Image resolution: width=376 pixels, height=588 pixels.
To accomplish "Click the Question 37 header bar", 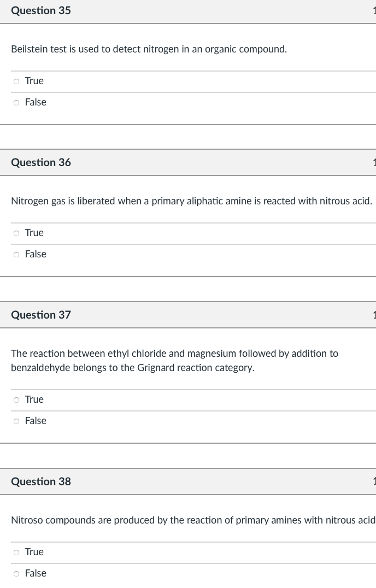I will pyautogui.click(x=188, y=315).
